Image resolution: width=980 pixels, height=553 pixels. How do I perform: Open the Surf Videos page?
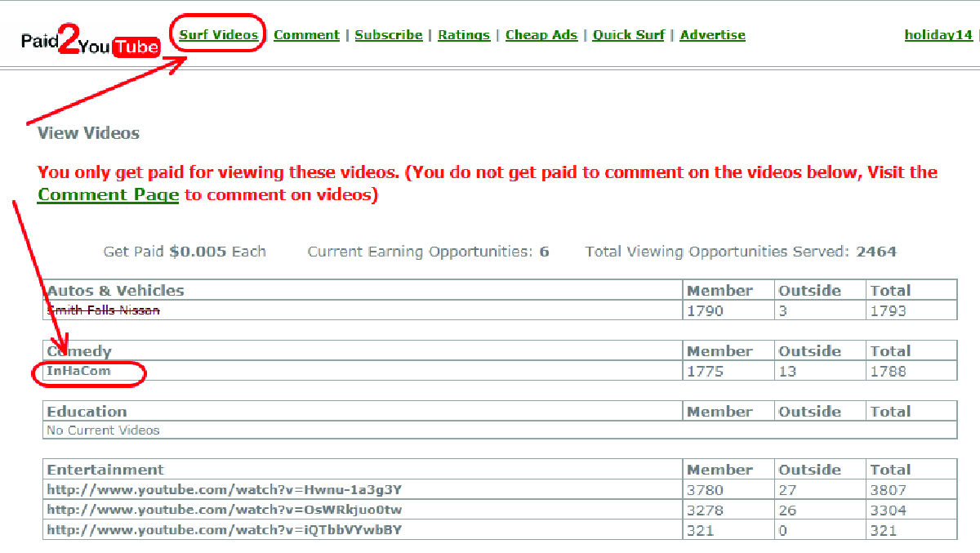[x=217, y=34]
